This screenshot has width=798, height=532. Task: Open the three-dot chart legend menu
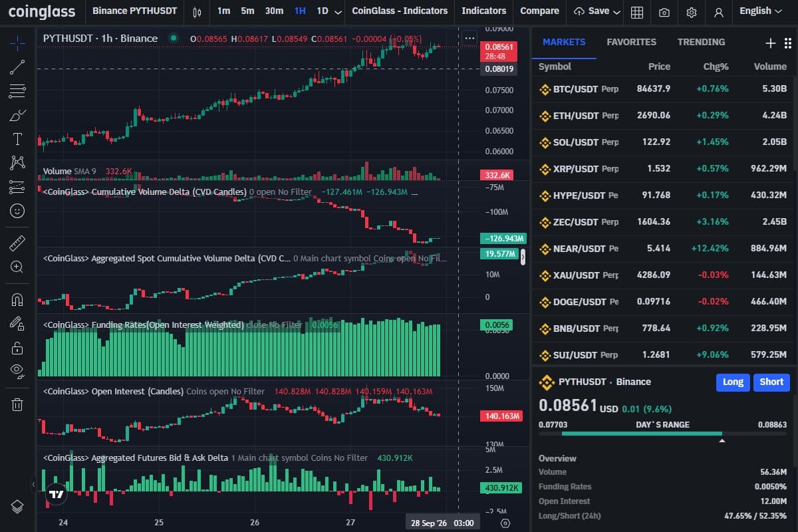coord(469,38)
